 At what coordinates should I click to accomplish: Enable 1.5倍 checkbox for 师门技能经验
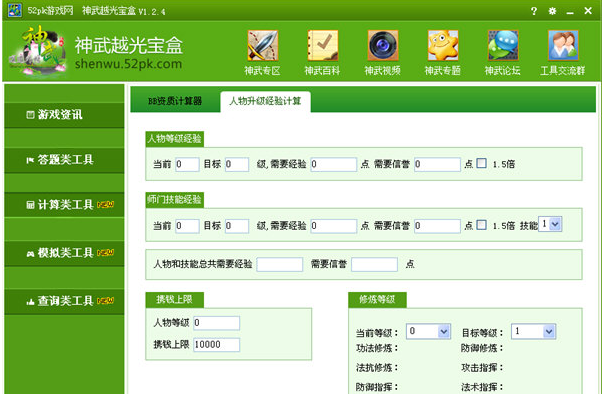(x=481, y=225)
